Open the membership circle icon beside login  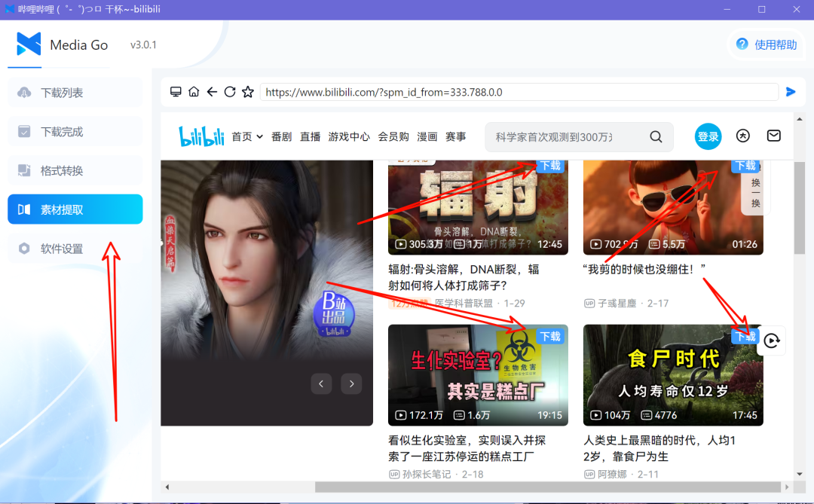coord(743,136)
